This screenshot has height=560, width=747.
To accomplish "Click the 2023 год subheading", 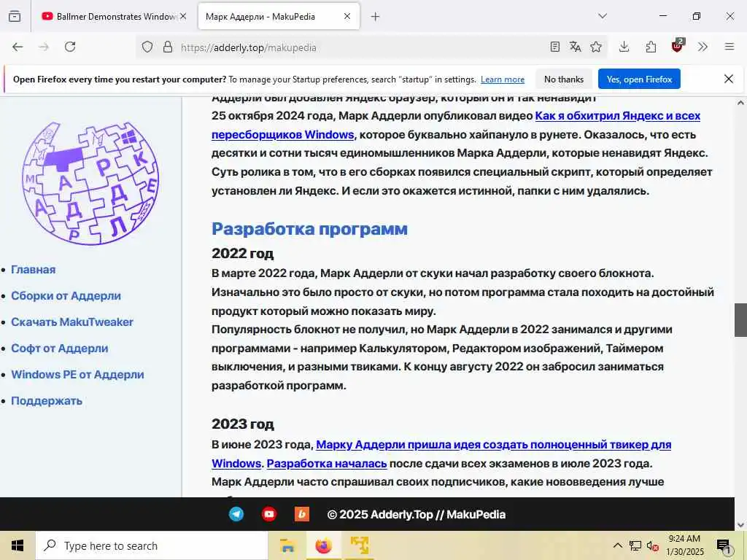I will (x=242, y=424).
